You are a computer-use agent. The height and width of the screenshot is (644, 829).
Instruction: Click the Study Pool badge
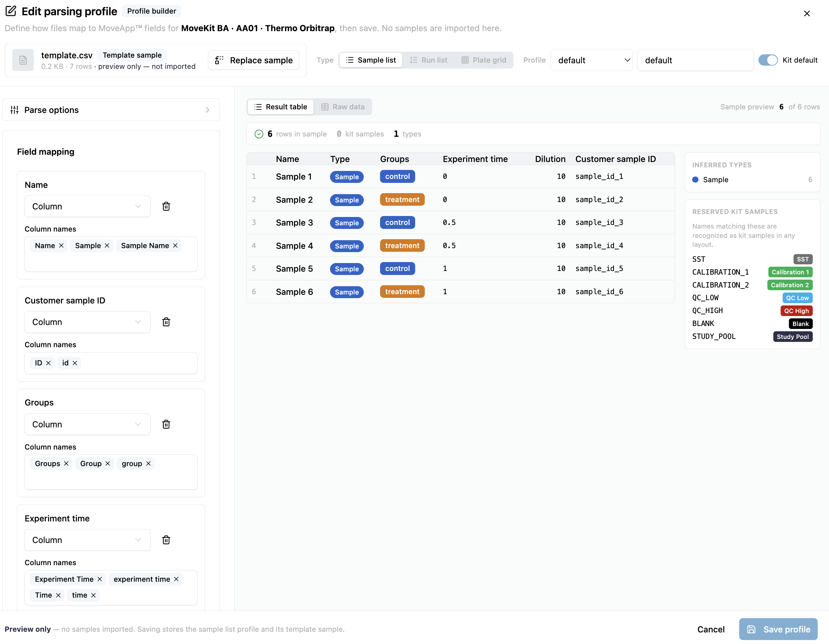tap(793, 337)
